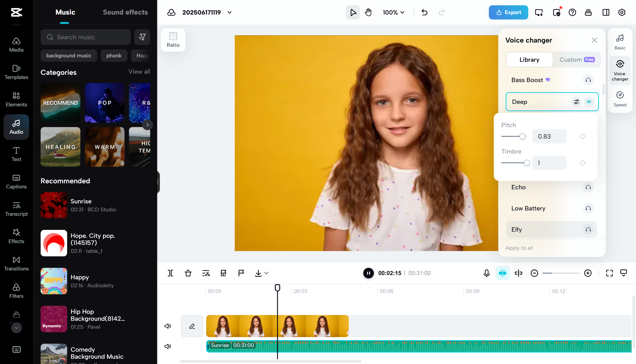Delete the selected clip with the trash icon
636x364 pixels.
[188, 273]
